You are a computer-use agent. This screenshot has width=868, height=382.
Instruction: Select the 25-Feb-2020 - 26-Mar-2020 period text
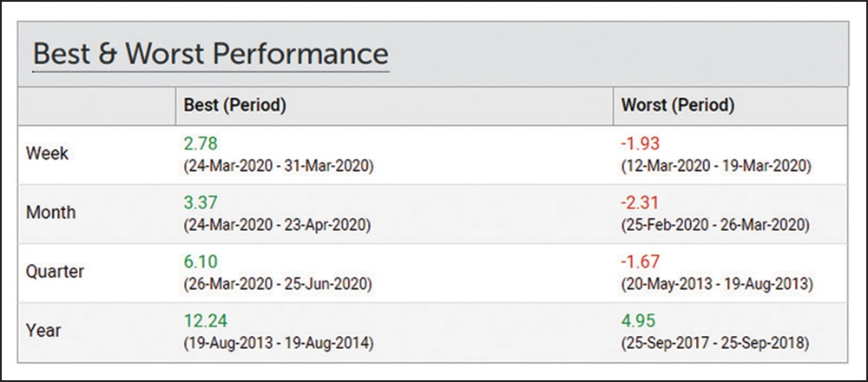(716, 225)
